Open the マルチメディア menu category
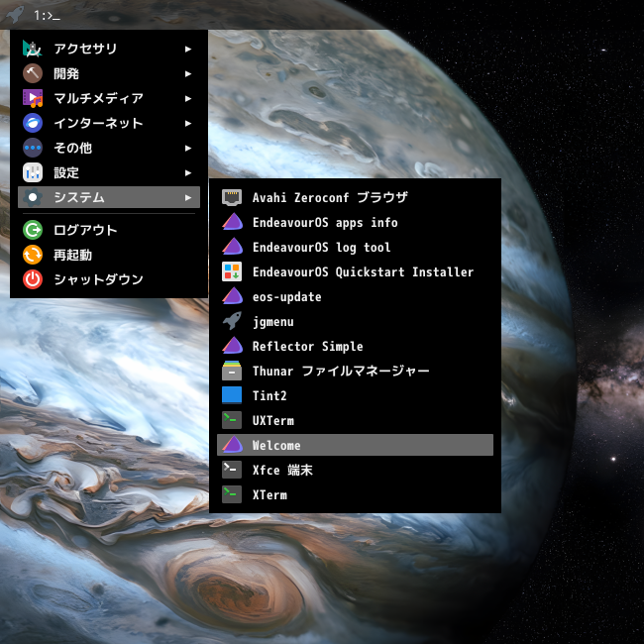The height and width of the screenshot is (644, 644). coord(109,98)
